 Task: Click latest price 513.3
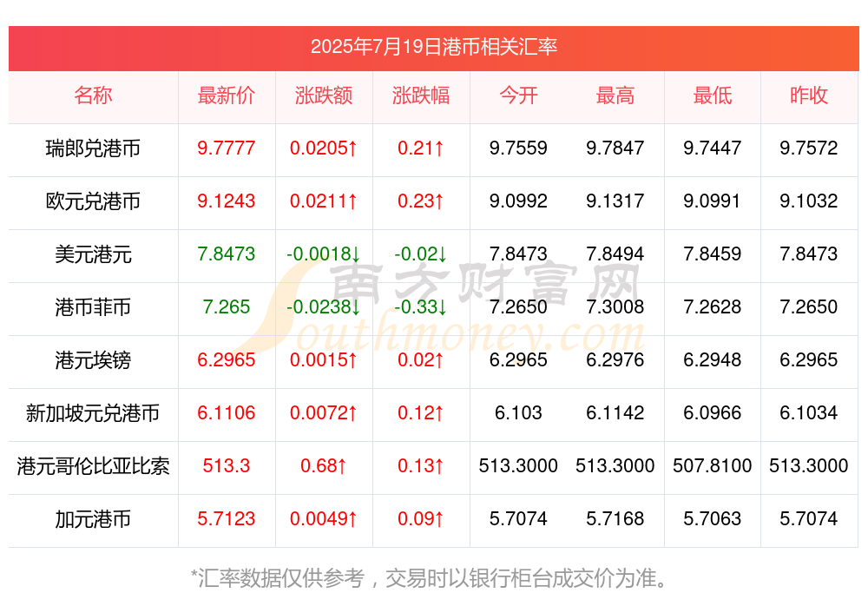click(226, 466)
